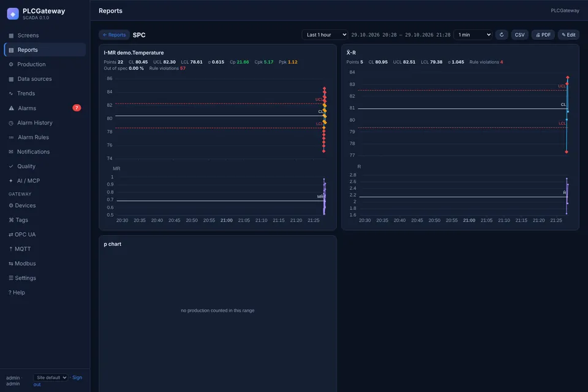Export the report as CSV

519,35
